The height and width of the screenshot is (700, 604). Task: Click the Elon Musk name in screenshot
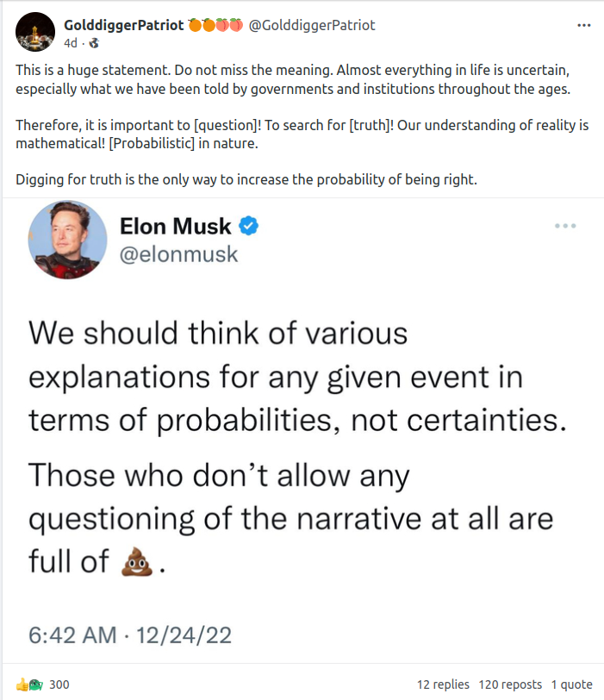176,227
